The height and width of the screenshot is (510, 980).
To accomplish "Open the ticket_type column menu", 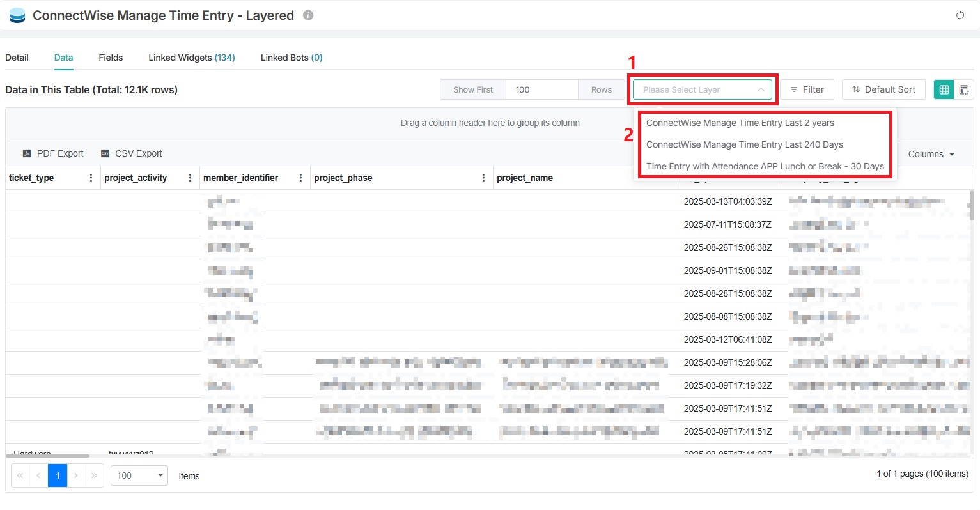I will click(91, 178).
